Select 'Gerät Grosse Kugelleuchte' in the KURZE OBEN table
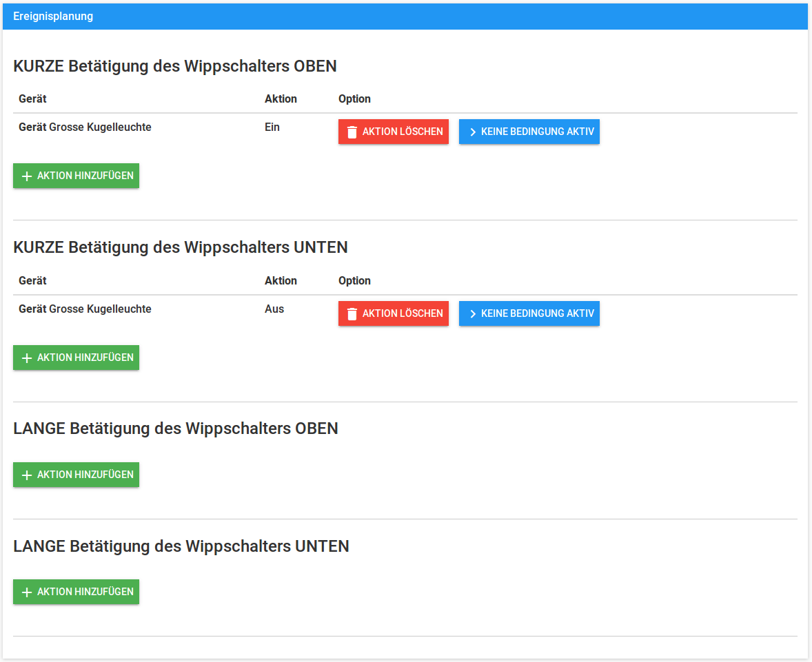Screen dimensions: 812x662 [85, 127]
